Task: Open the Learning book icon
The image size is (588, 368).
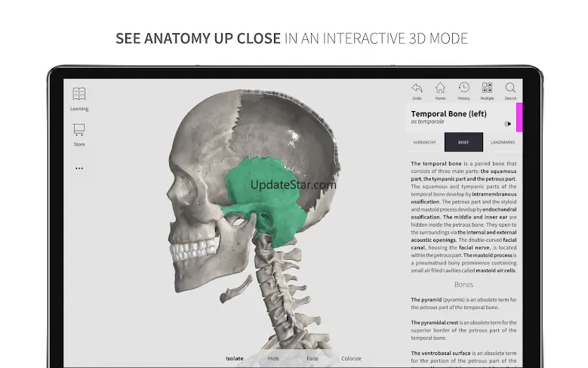Action: click(x=79, y=94)
